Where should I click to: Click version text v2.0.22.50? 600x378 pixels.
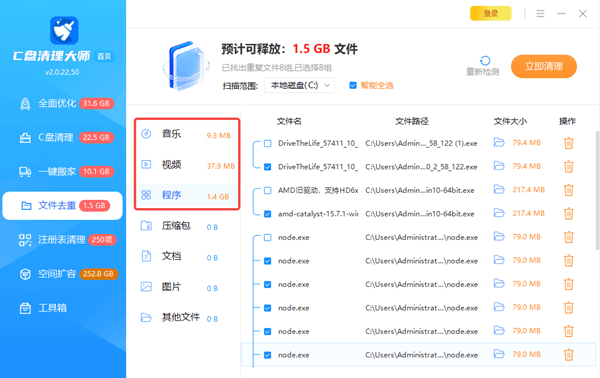(x=62, y=72)
